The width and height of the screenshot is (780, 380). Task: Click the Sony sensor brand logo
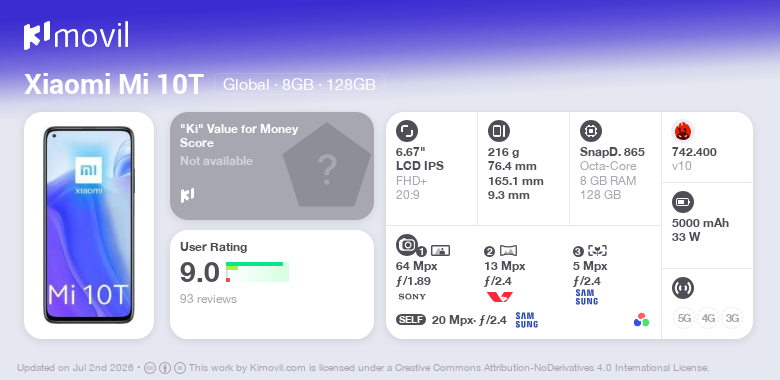(412, 296)
